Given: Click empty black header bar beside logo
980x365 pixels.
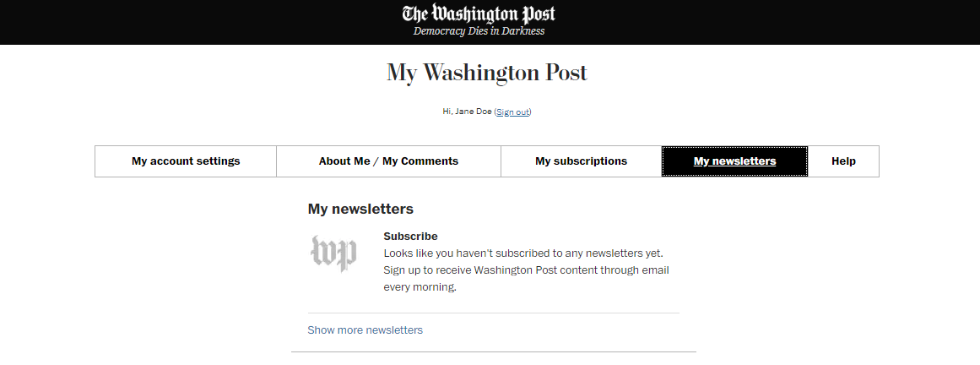Looking at the screenshot, I should tap(187, 22).
